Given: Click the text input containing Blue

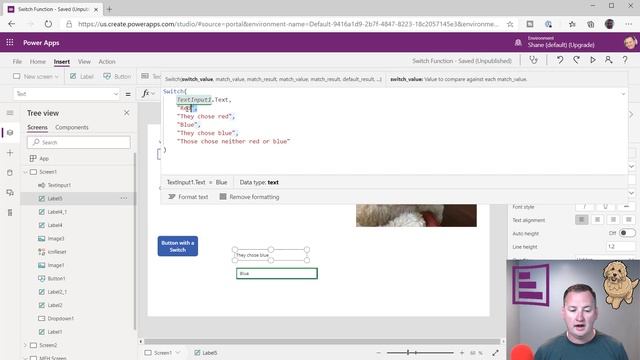Looking at the screenshot, I should pos(277,273).
